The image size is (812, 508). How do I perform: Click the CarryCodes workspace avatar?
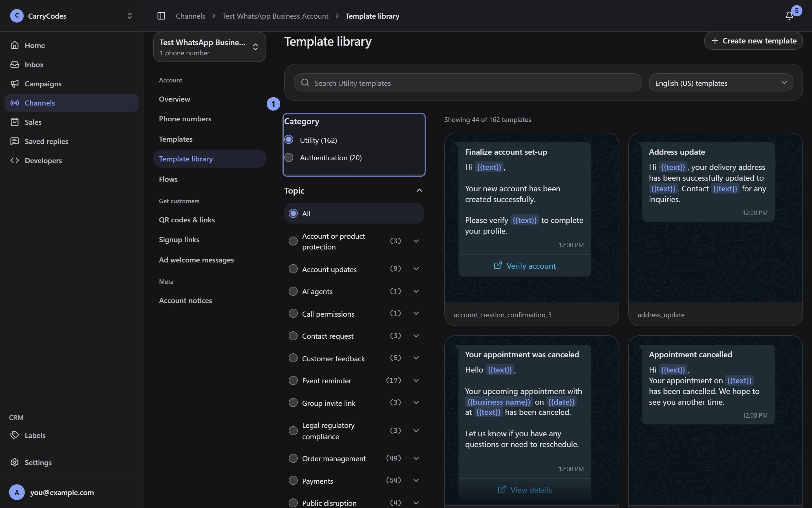click(x=17, y=16)
